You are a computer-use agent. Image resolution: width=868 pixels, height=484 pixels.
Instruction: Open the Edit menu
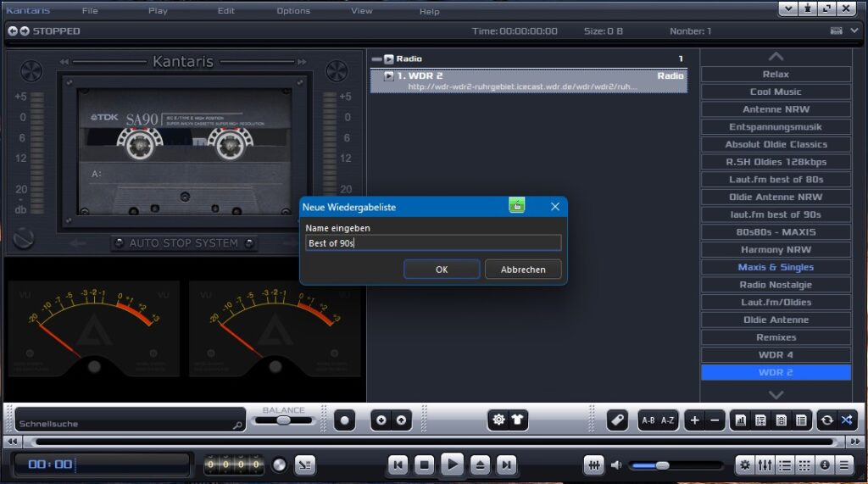click(x=225, y=10)
